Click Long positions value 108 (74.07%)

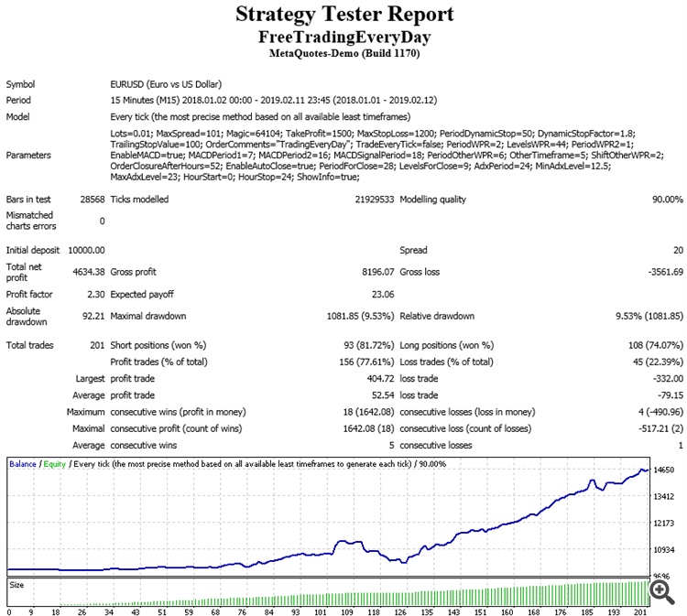click(656, 345)
